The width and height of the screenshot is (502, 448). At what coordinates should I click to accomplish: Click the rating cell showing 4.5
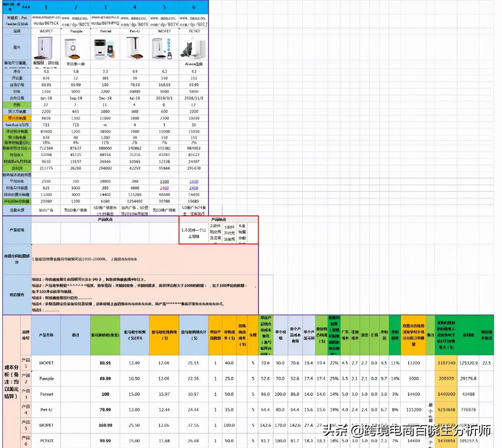tap(46, 72)
